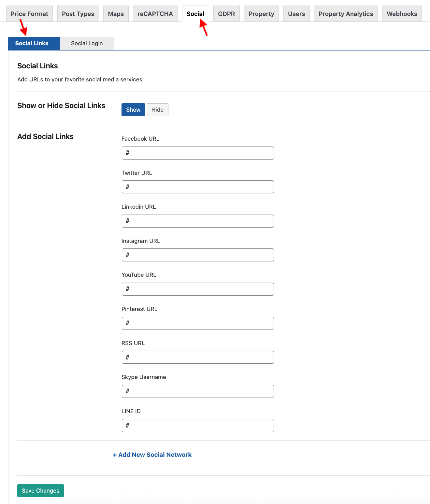
Task: Choose Hide to hide social links
Action: [157, 110]
